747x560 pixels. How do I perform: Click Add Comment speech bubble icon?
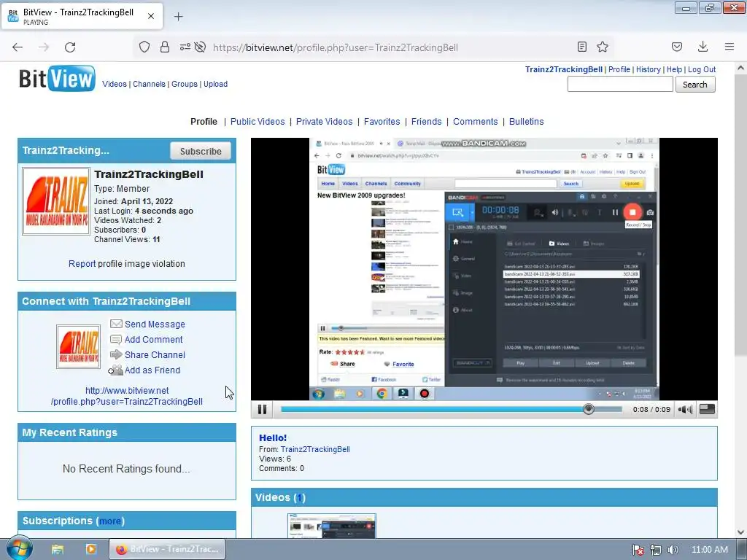[116, 340]
